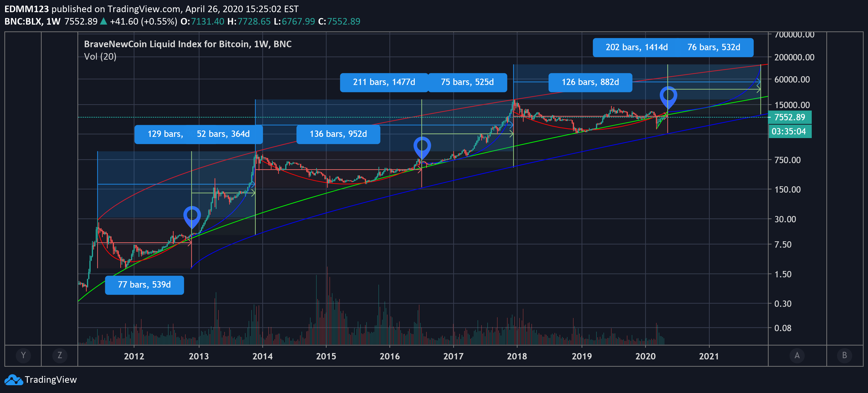Screen dimensions: 868x393
Task: Select the blue pin marker in 2020
Action: [x=668, y=97]
